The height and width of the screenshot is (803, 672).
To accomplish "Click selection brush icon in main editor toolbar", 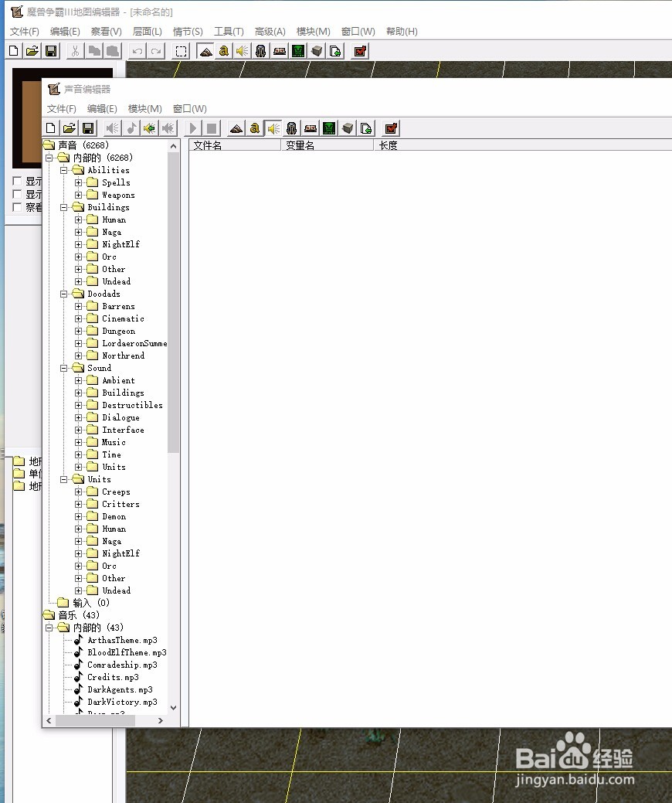I will point(182,51).
